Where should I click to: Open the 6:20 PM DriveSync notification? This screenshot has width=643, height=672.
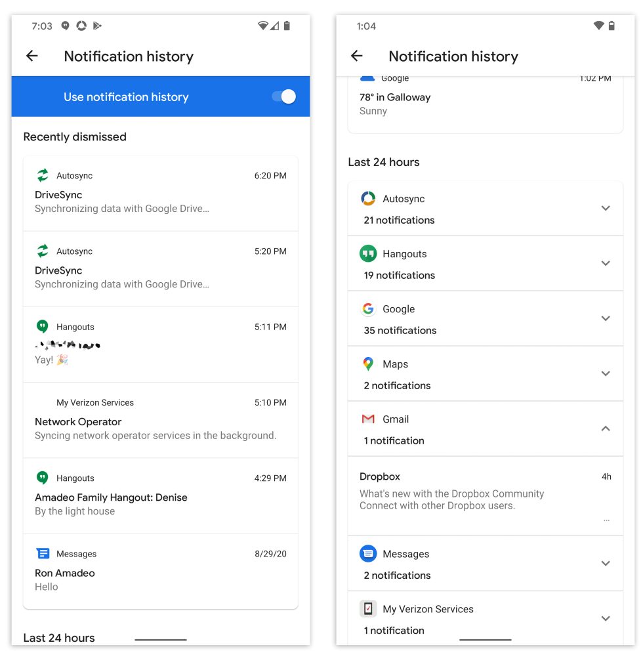pyautogui.click(x=161, y=194)
